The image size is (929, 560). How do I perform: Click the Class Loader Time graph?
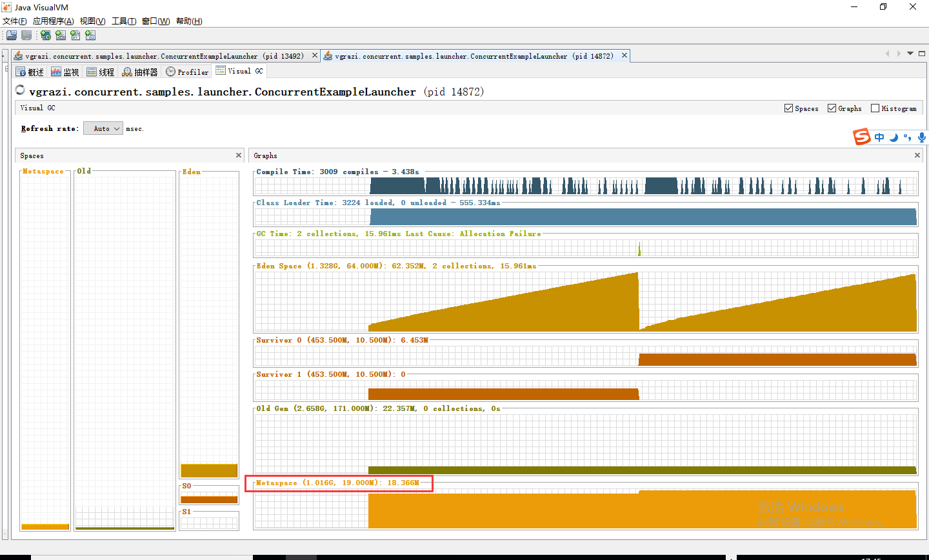586,217
